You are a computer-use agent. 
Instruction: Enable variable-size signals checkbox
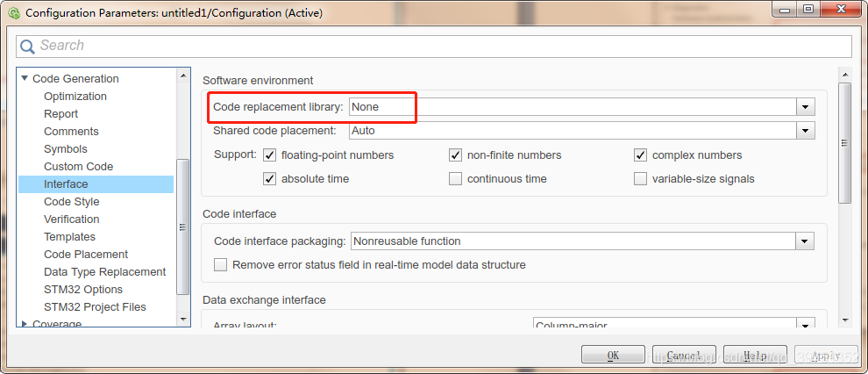[x=641, y=179]
